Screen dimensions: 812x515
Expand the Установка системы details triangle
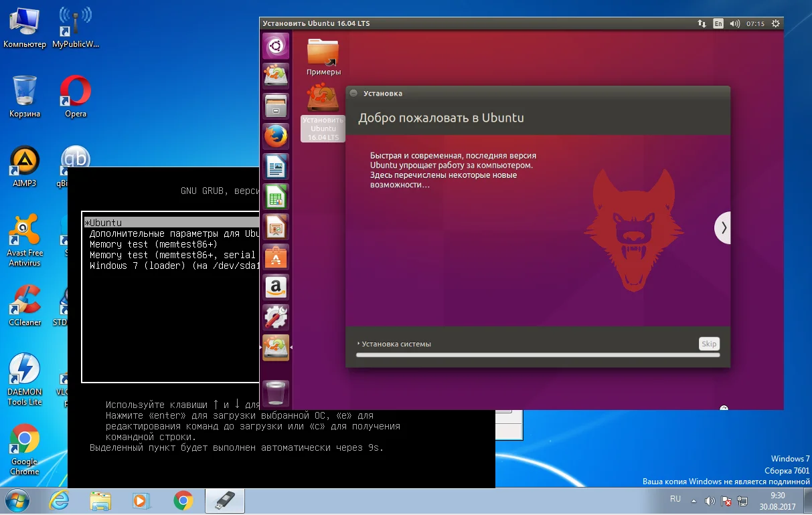(359, 344)
